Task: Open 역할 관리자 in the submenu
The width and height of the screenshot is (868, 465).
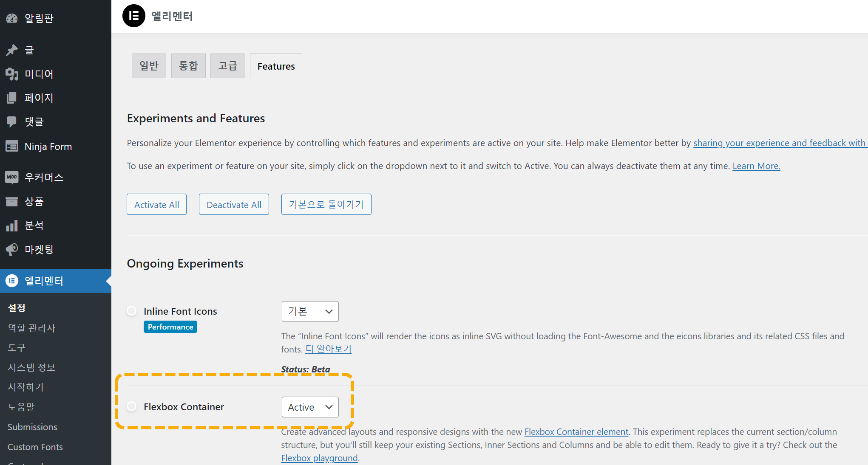Action: 32,328
